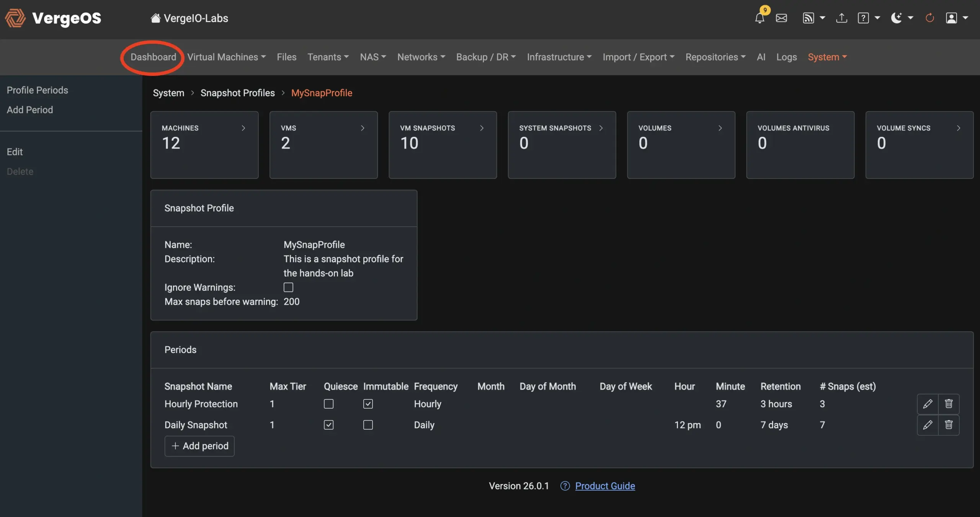Uncheck Immutable for Hourly Protection
Viewport: 980px width, 517px height.
tap(368, 404)
